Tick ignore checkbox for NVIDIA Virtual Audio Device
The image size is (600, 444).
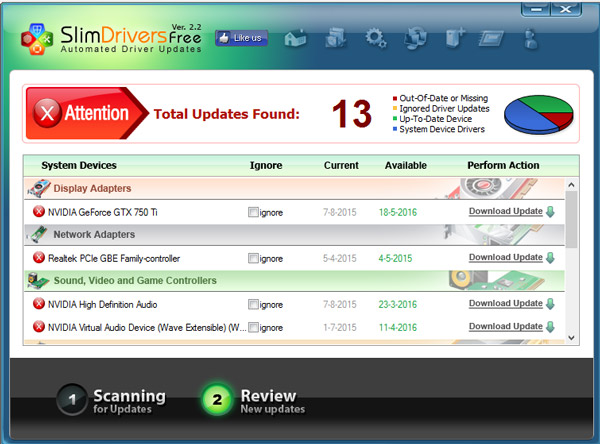[x=253, y=327]
